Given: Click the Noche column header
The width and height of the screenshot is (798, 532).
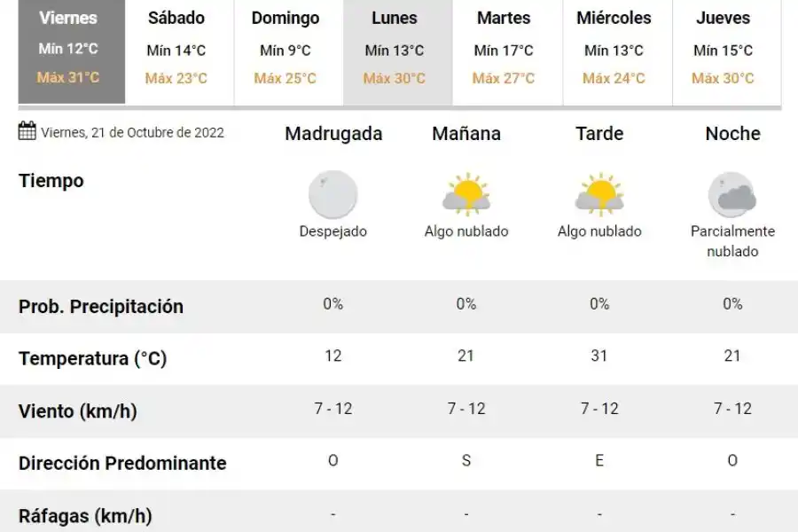Looking at the screenshot, I should pos(732,134).
